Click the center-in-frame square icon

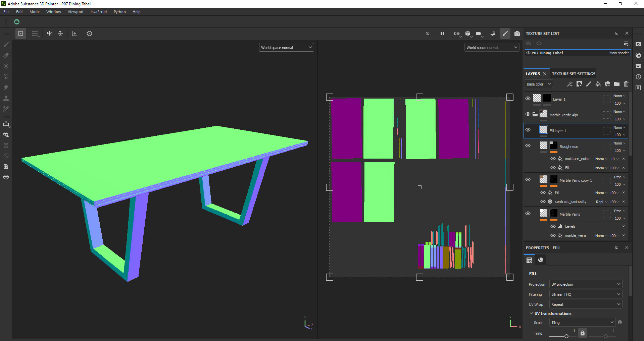point(75,34)
